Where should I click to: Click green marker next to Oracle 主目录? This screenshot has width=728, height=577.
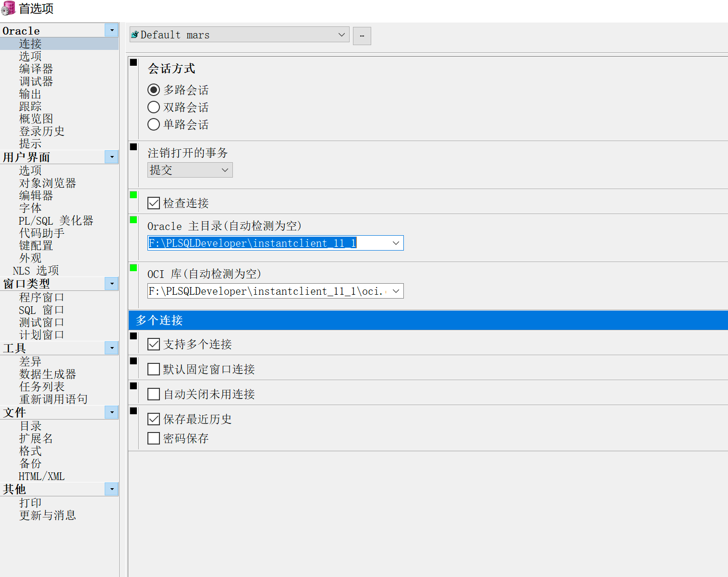coord(133,220)
